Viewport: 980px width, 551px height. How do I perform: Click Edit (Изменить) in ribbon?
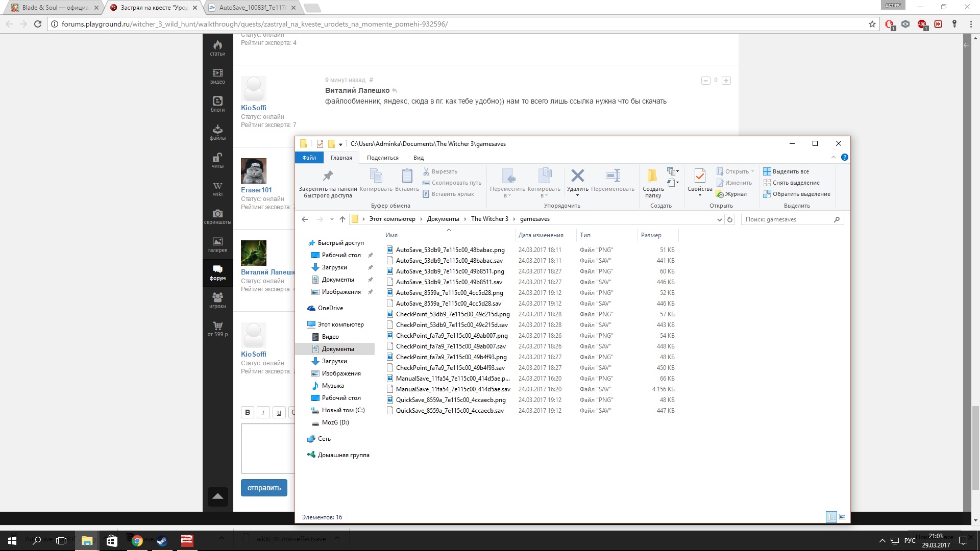(734, 183)
